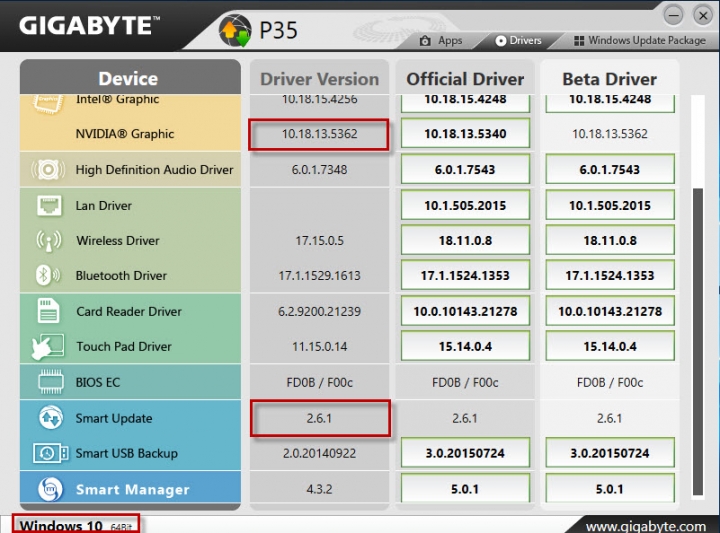
Task: Install NVIDIA official driver 10.18.13.5340
Action: click(x=465, y=134)
